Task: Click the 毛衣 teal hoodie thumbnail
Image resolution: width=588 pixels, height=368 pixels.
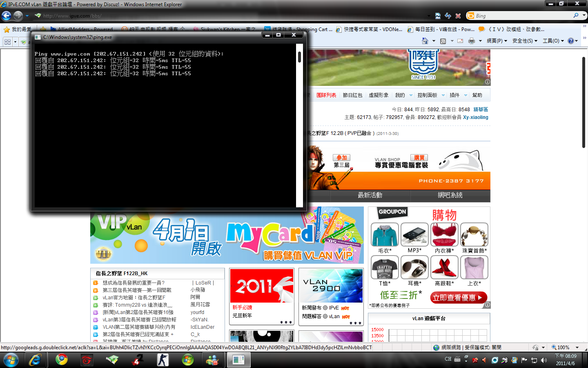Action: pyautogui.click(x=385, y=235)
